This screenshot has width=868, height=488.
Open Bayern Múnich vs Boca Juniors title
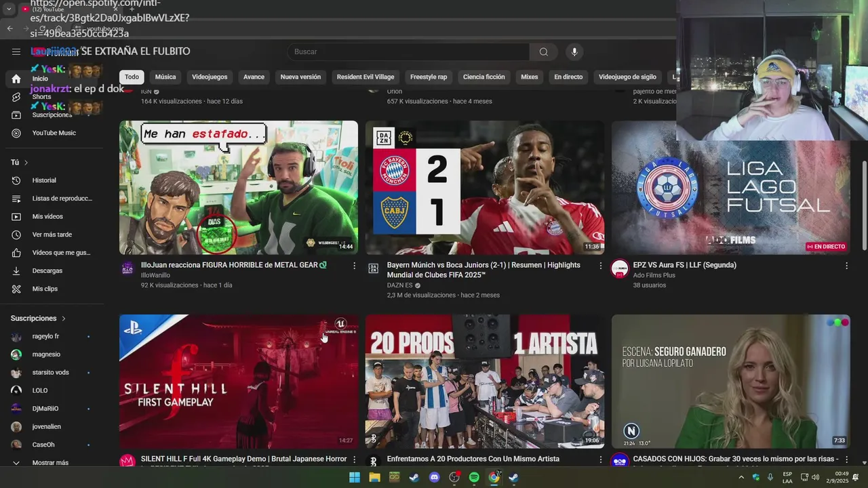[x=484, y=270]
